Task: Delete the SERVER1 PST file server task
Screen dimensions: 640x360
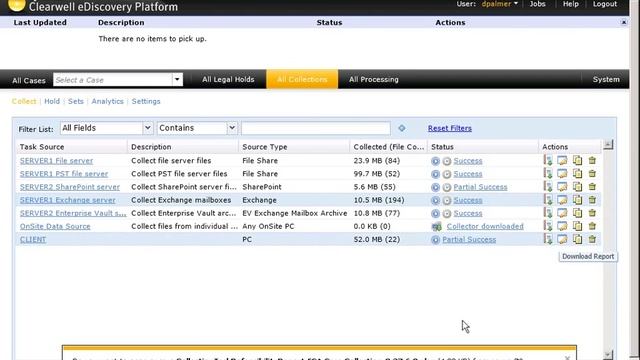Action: coord(592,173)
